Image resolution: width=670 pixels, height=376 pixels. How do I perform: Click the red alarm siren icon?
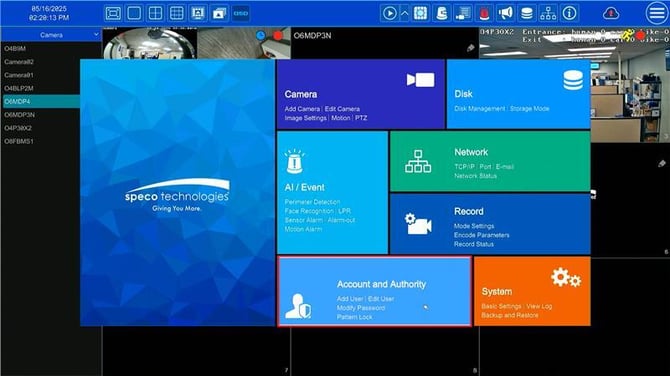point(484,13)
